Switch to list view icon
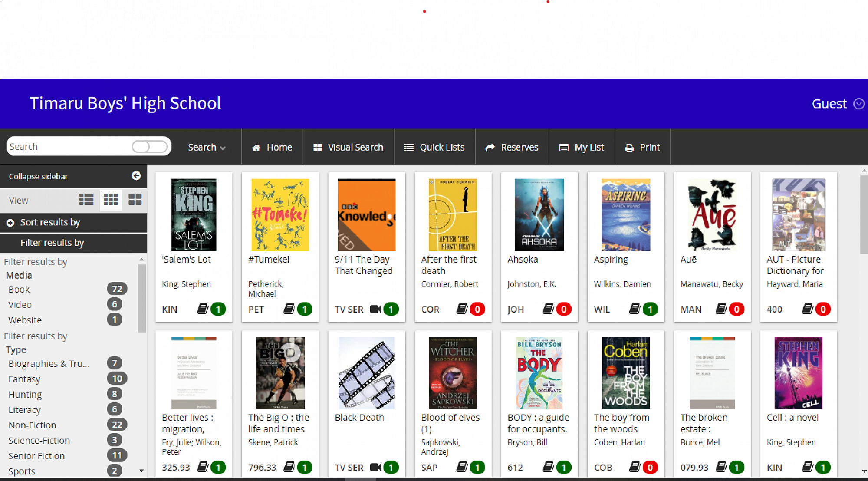Image resolution: width=868 pixels, height=481 pixels. pos(86,200)
